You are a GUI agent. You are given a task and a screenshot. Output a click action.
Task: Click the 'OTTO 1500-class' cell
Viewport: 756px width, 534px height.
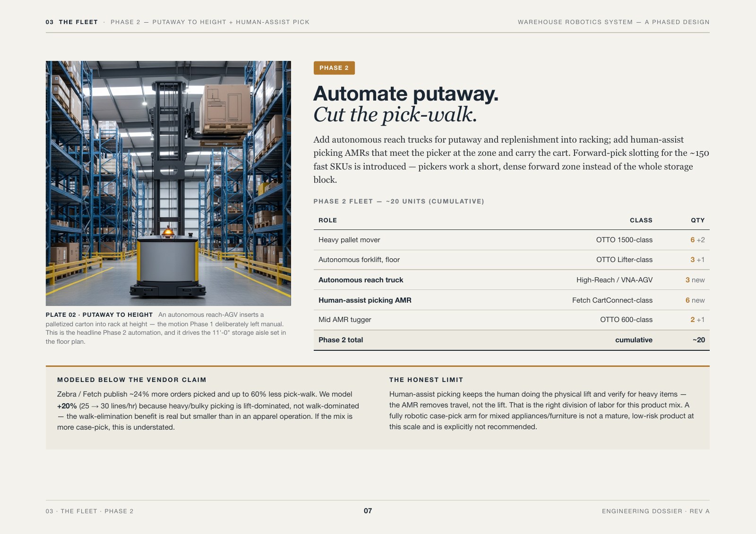click(x=624, y=240)
